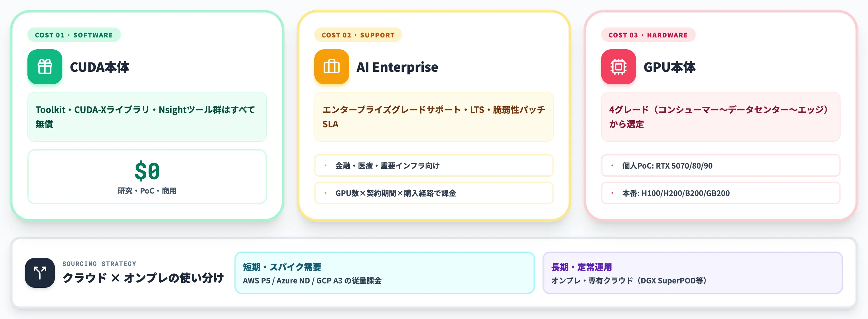
Task: Click the $0 price figure
Action: (x=147, y=171)
